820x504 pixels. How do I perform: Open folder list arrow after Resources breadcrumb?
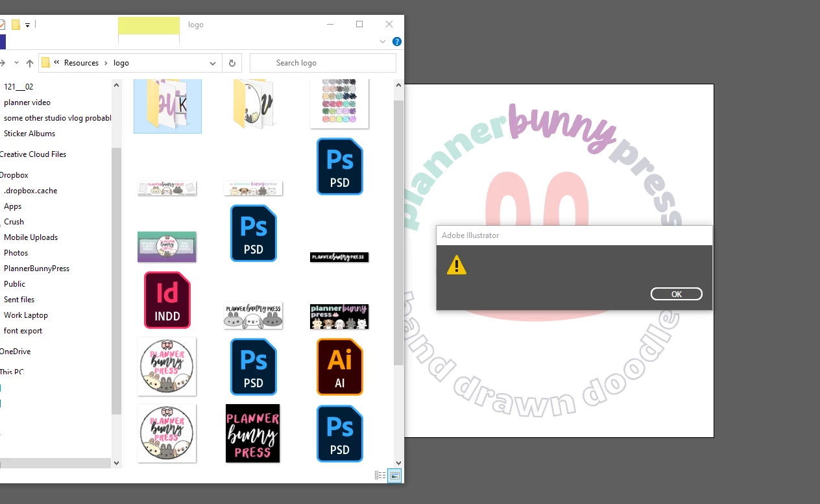(106, 63)
